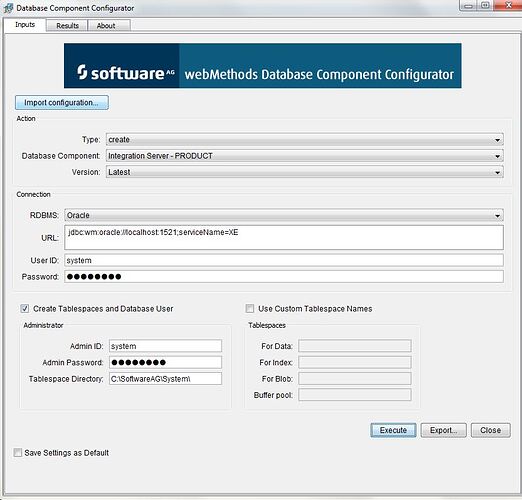Click the Software AG logo banner
The height and width of the screenshot is (500, 522).
[263, 66]
